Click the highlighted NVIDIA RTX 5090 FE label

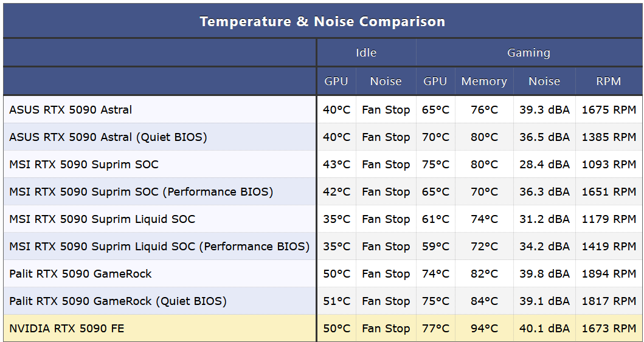pyautogui.click(x=68, y=329)
